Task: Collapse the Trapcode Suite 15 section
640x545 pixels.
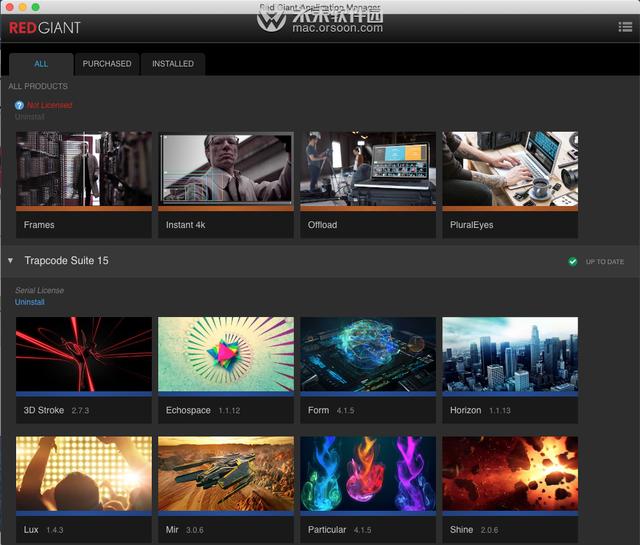Action: click(11, 260)
